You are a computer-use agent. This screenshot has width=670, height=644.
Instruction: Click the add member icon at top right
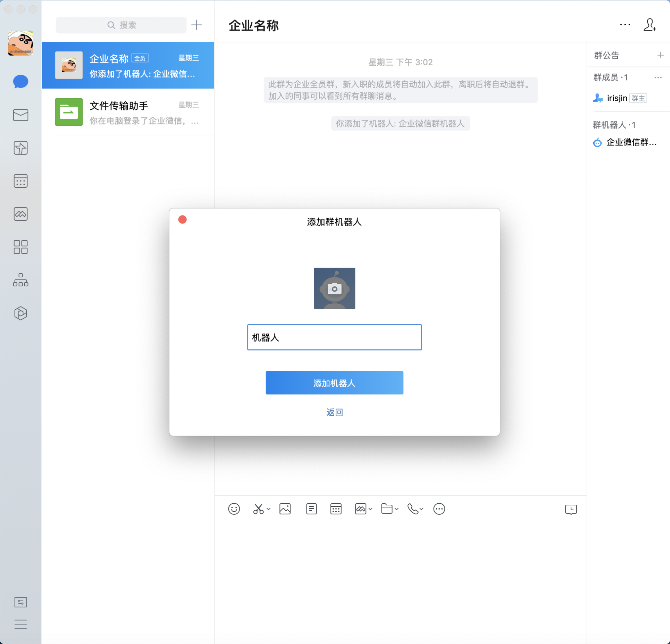[x=649, y=24]
